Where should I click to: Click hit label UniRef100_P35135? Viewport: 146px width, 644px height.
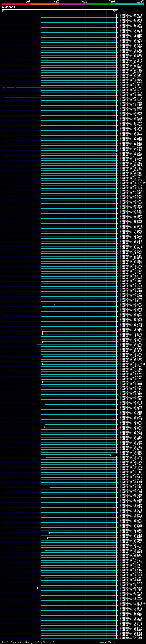coord(131,608)
